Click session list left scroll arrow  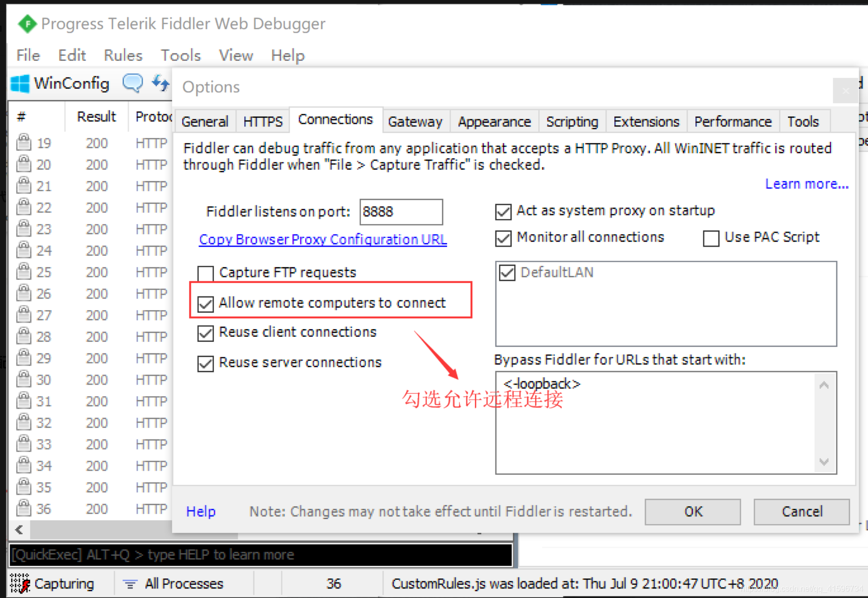tap(19, 530)
